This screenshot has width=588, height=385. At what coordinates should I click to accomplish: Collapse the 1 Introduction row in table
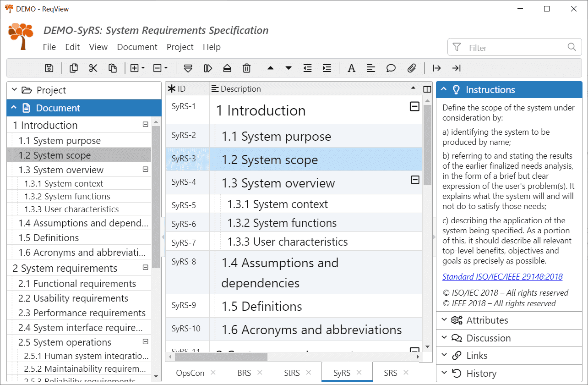pyautogui.click(x=414, y=107)
